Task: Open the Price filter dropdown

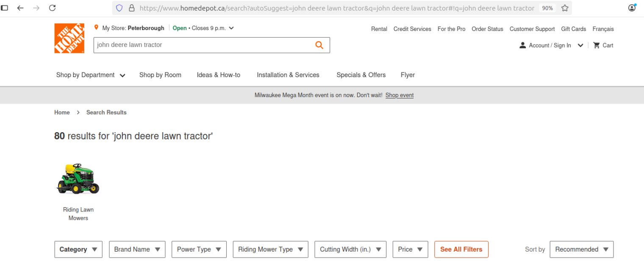Action: click(x=411, y=250)
